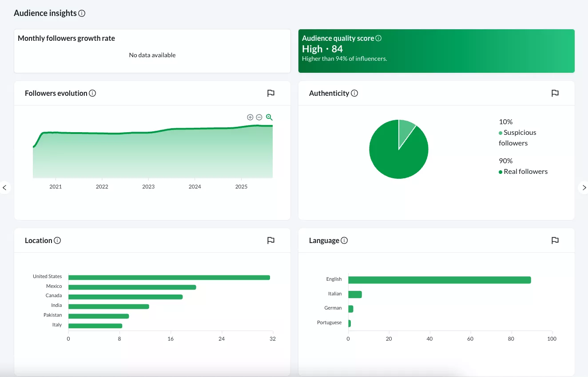Click the Audience insights info icon
The height and width of the screenshot is (377, 588).
(x=82, y=13)
